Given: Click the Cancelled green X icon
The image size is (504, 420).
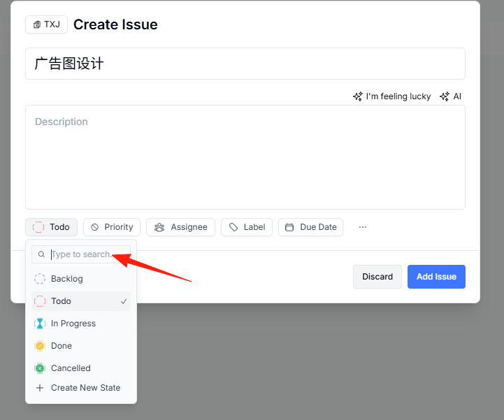Looking at the screenshot, I should pos(40,368).
